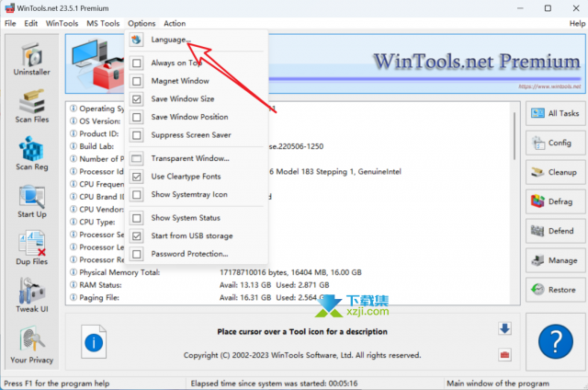Viewport: 588px width, 390px height.
Task: Open Your Privacy tool
Action: pyautogui.click(x=32, y=345)
